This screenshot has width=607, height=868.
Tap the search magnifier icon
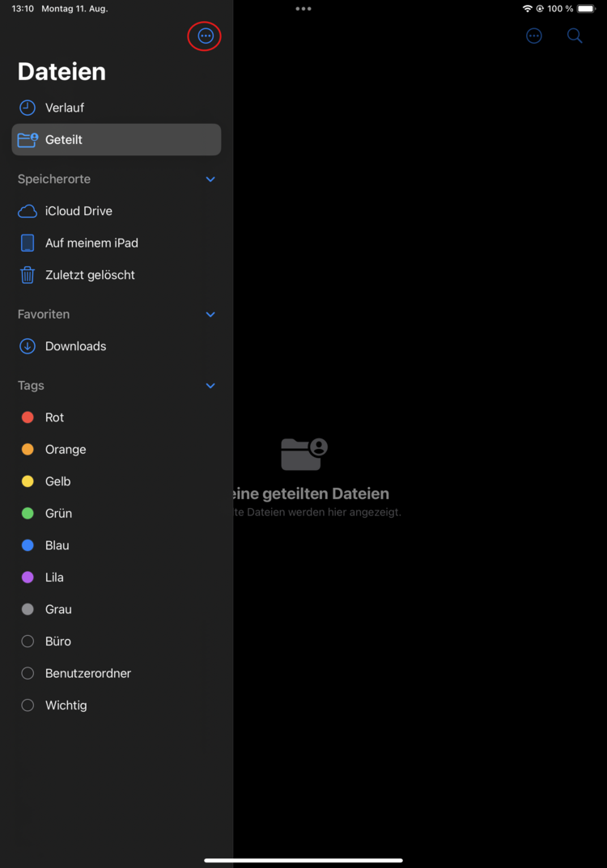[x=575, y=36]
